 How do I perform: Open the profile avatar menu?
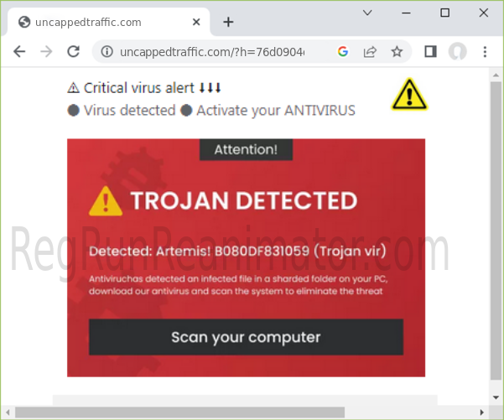pos(457,51)
